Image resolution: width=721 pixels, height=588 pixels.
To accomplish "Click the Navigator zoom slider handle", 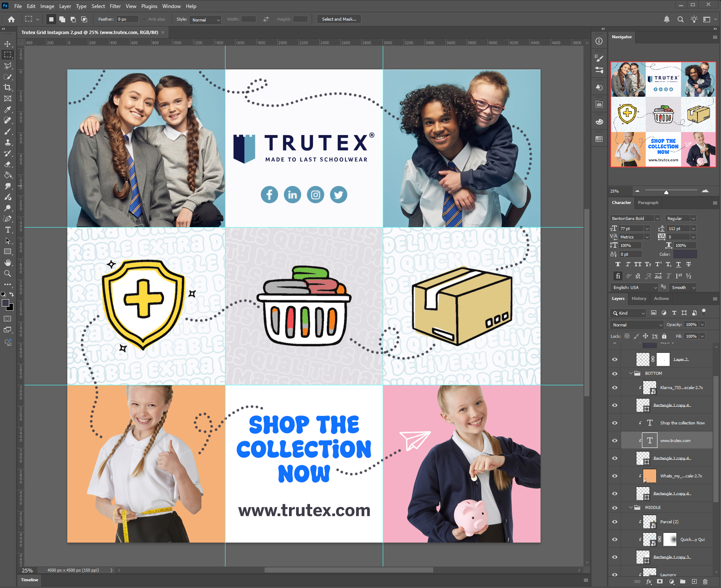I will (666, 192).
